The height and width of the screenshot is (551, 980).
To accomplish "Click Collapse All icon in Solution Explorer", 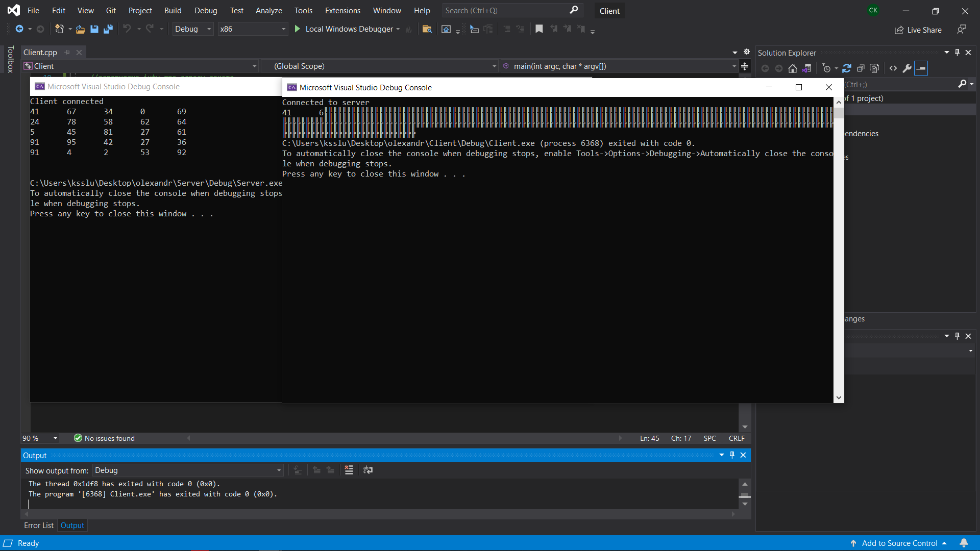I will pyautogui.click(x=861, y=68).
